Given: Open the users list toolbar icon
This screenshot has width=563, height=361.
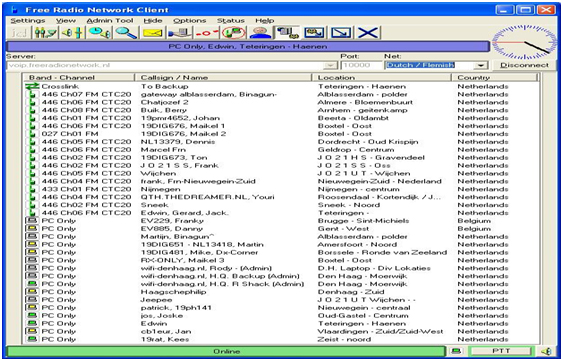Looking at the screenshot, I should coord(46,33).
